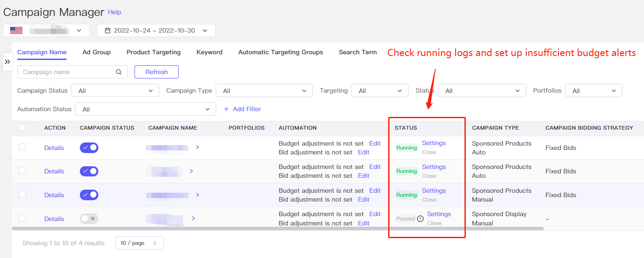Click the Campaign name search field
Screen dimensions: 644x258
[72, 72]
